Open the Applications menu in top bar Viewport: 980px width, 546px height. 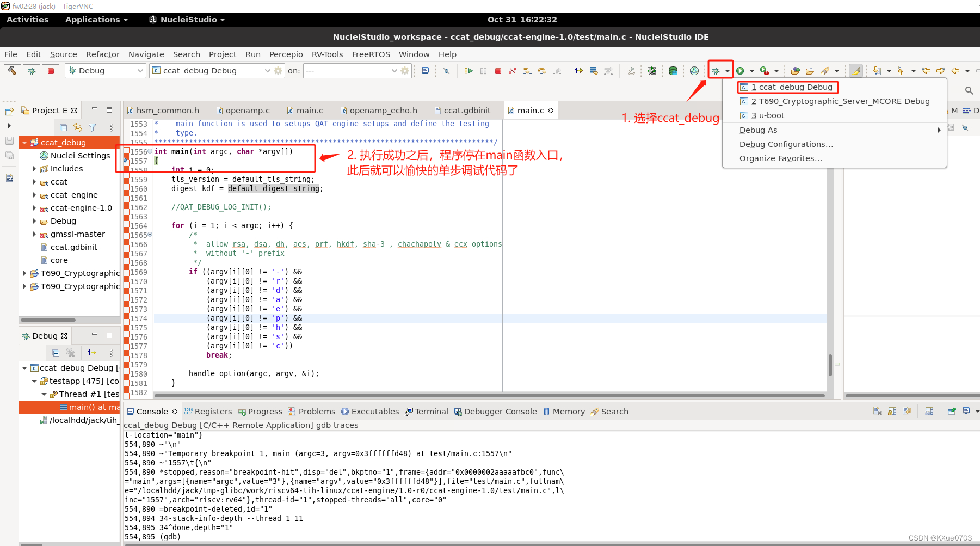(x=96, y=20)
